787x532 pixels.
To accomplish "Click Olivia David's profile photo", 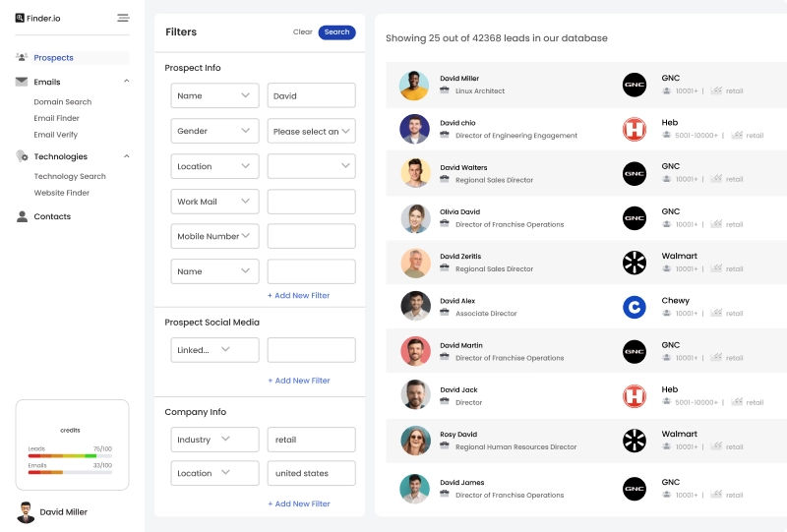I will coord(415,218).
